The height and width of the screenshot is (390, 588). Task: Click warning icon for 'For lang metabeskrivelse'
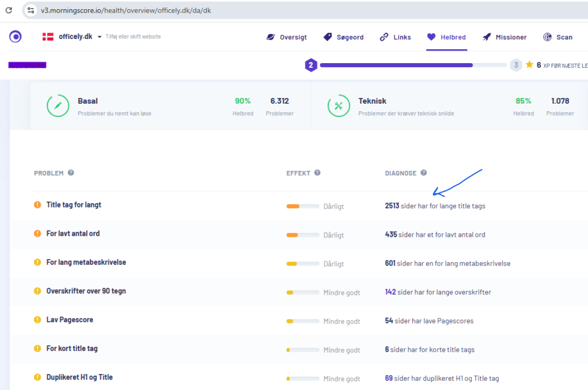[37, 262]
